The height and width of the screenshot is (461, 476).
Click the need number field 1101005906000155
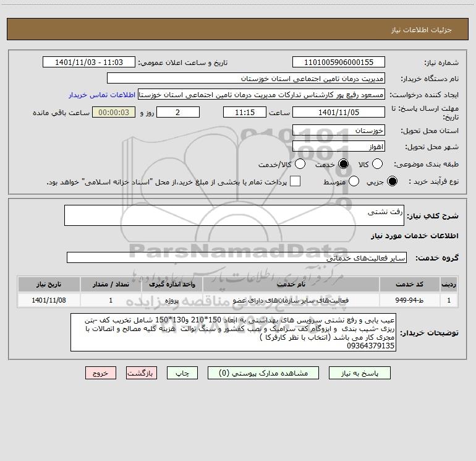tap(339, 62)
